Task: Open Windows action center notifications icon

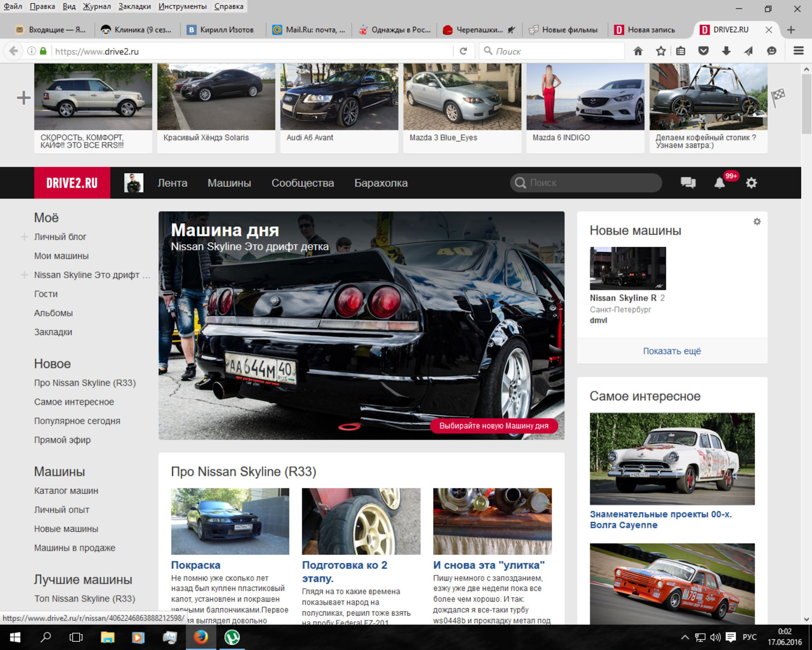Action: [731, 637]
